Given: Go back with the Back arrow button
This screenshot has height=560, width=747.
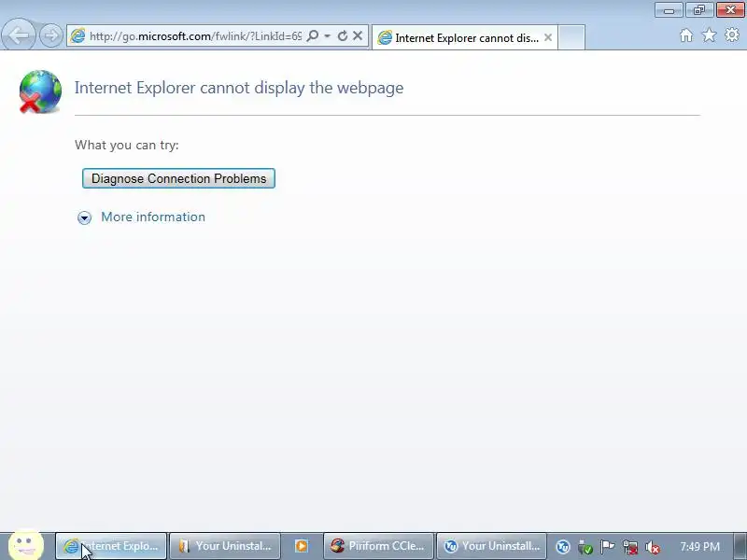Looking at the screenshot, I should point(19,35).
